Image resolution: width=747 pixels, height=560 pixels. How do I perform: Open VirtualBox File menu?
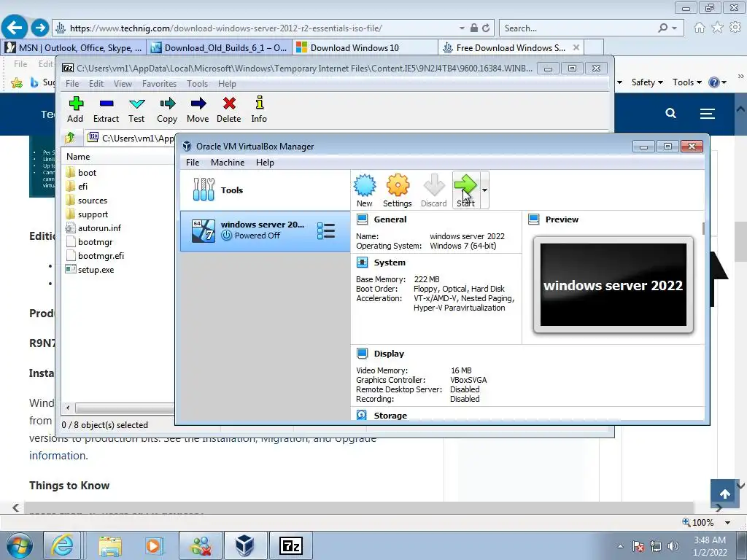pos(193,163)
